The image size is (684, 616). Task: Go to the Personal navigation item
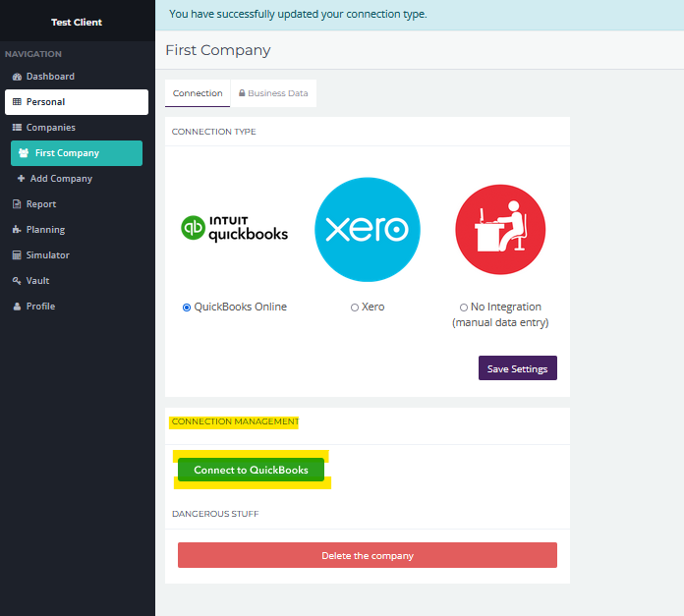click(x=77, y=102)
